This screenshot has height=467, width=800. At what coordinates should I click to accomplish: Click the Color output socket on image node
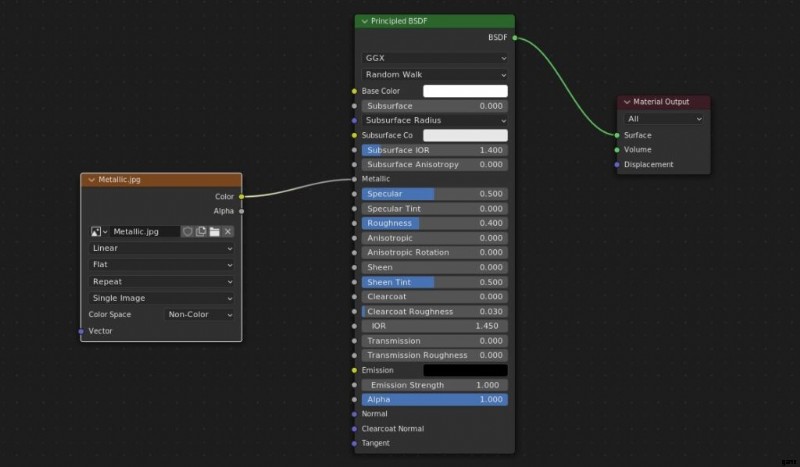click(241, 197)
